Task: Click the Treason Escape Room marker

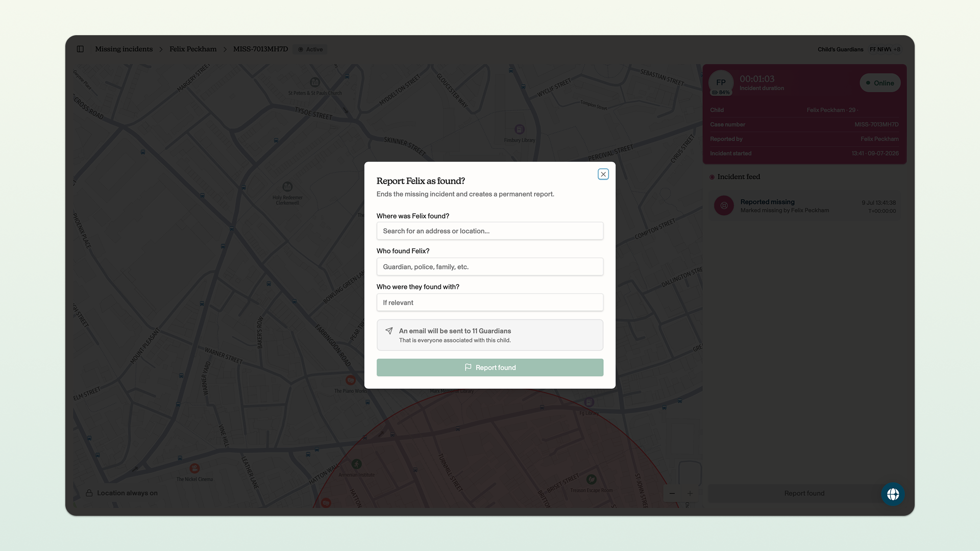Action: (592, 480)
